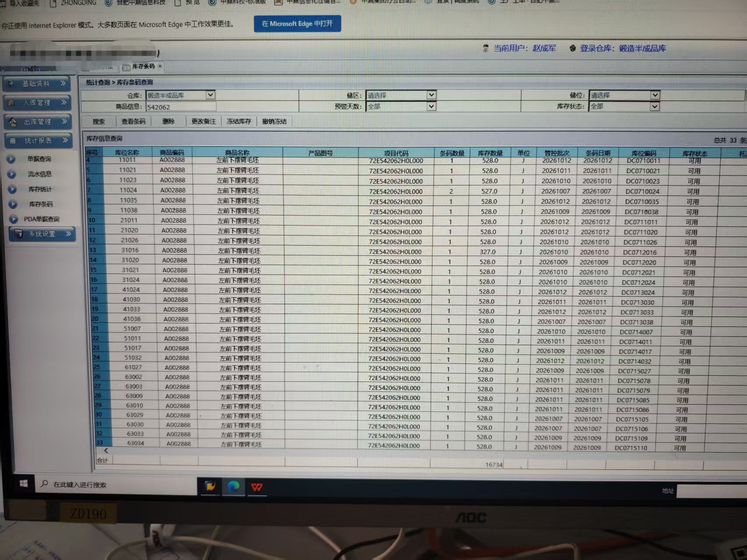Click the arrow icon beside 单据查询

click(x=11, y=159)
